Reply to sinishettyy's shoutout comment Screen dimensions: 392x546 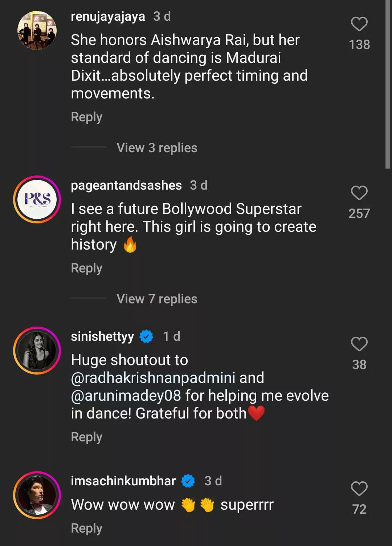coord(86,437)
